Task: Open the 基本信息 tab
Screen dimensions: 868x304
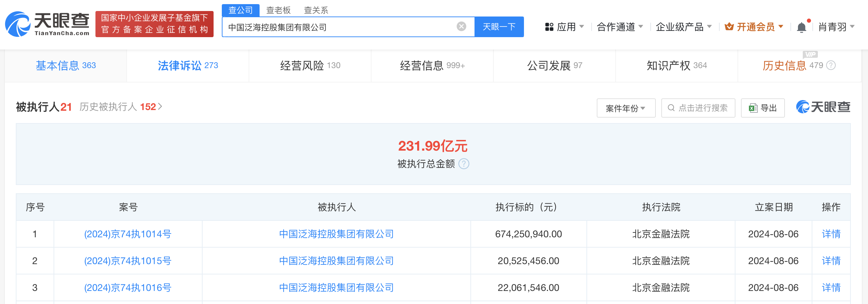Action: 66,65
